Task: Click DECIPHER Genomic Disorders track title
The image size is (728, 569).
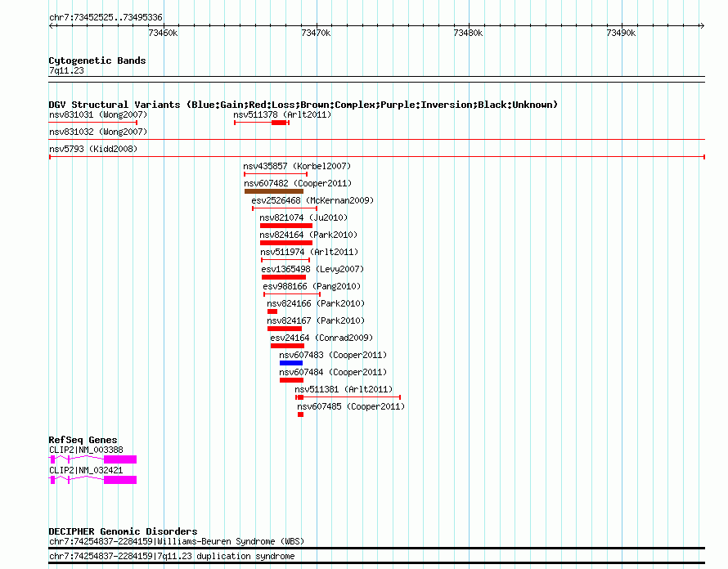Action: pos(123,531)
